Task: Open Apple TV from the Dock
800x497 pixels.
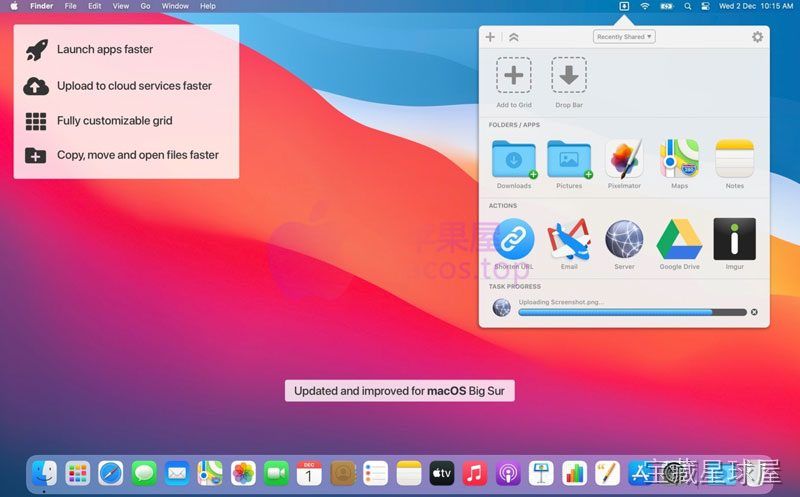Action: (442, 473)
